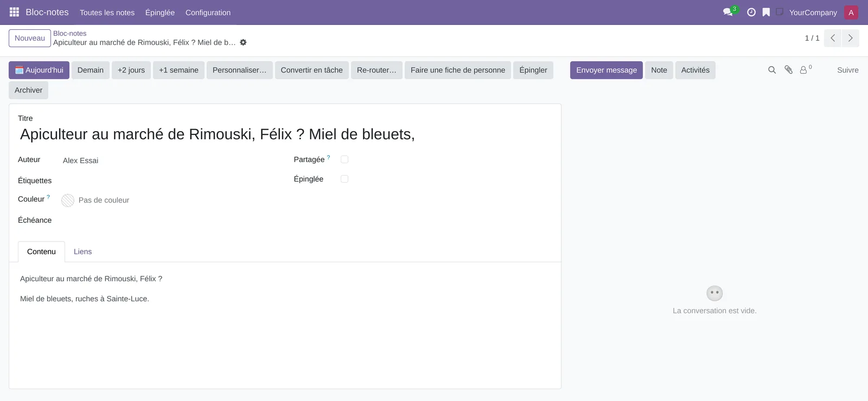The image size is (868, 401).
Task: Click the note icon beside YourCompany
Action: (x=780, y=12)
